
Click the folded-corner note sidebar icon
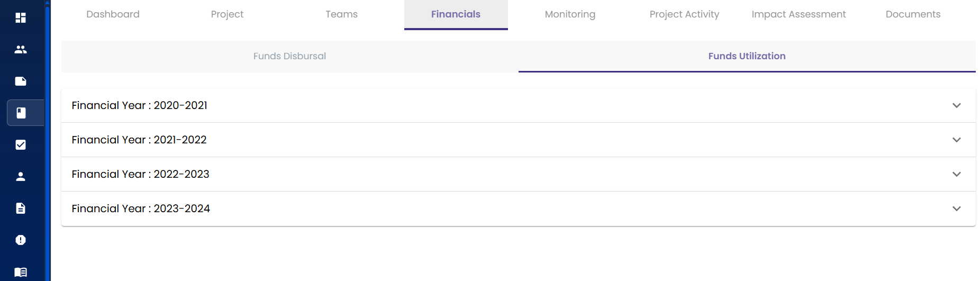point(21,81)
